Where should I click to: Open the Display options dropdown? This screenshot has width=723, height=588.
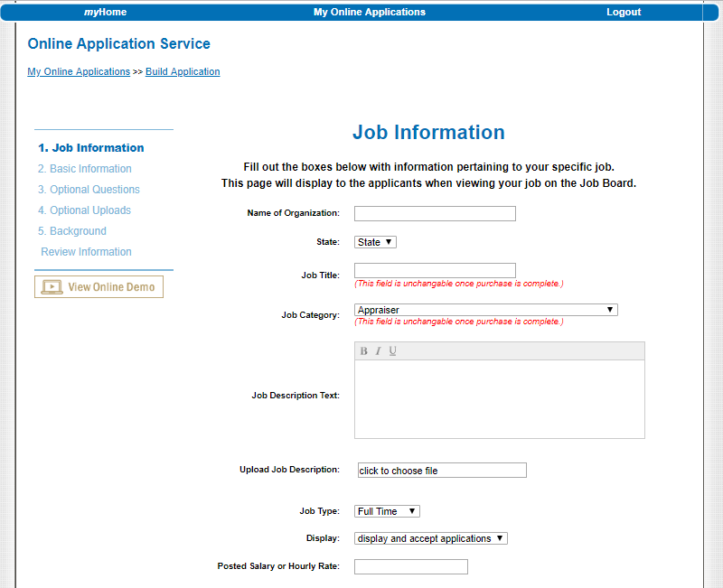pos(431,538)
